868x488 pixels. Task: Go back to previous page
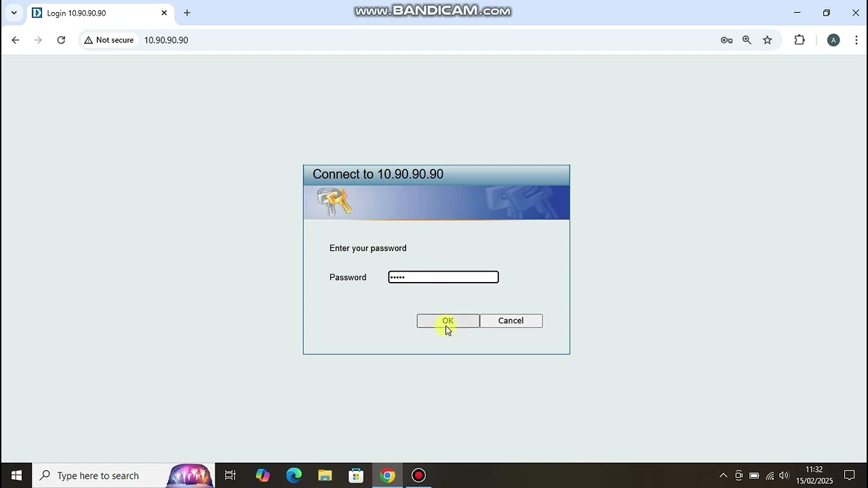coord(15,40)
